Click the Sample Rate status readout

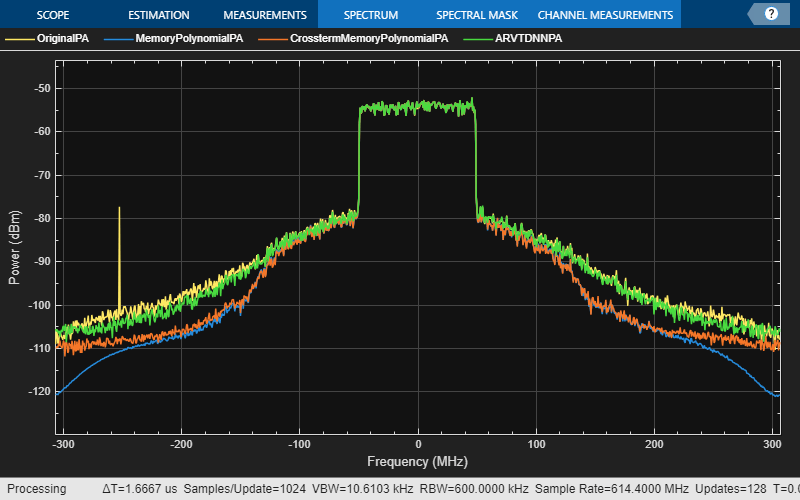pos(612,489)
